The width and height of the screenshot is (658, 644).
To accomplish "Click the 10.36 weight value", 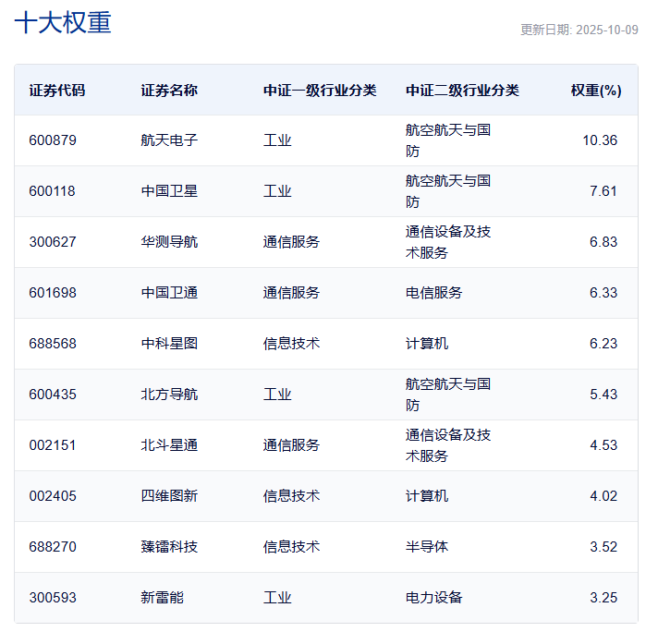I will 600,140.
